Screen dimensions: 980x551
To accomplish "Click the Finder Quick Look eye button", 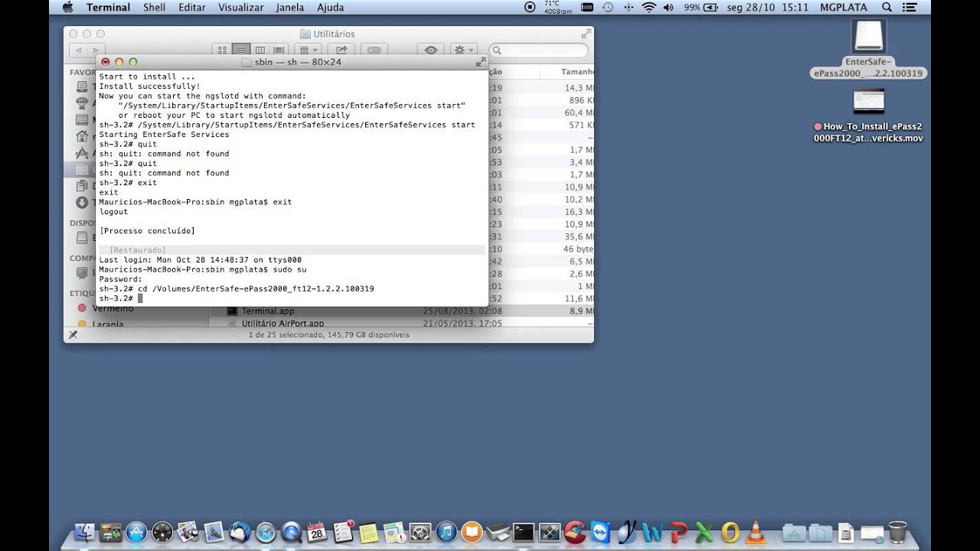I will (x=431, y=50).
